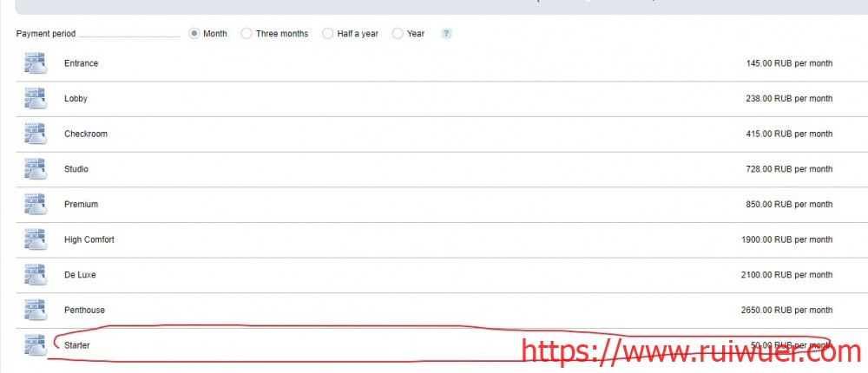Click the server icon beside Starter plan
Viewport: 868px width, 373px height.
[35, 345]
